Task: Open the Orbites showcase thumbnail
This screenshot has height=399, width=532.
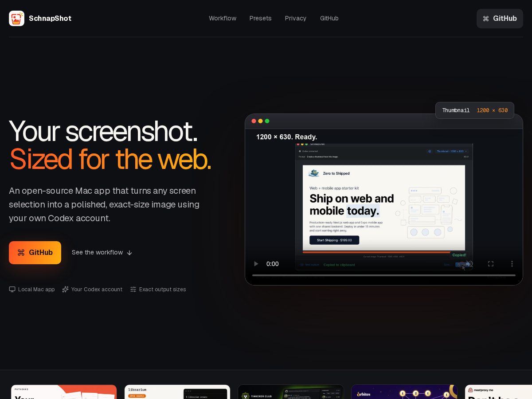Action: (404, 392)
